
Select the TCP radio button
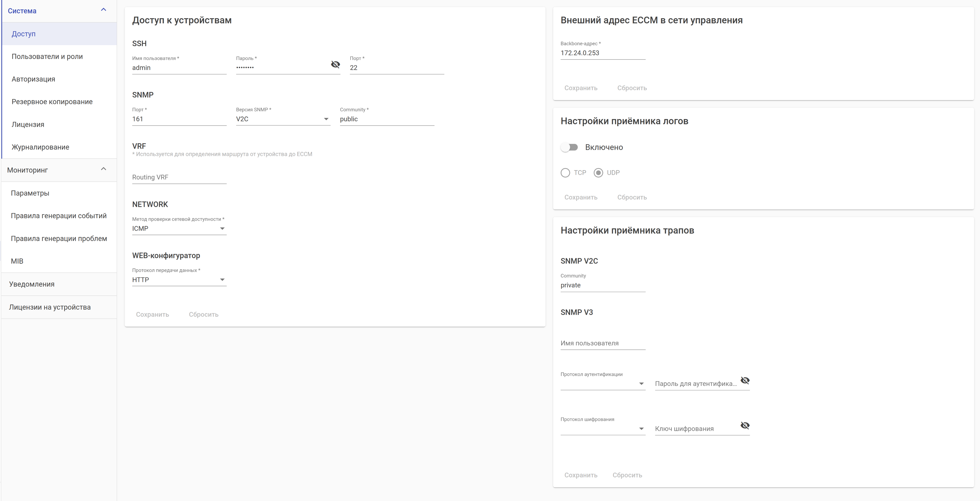coord(565,173)
